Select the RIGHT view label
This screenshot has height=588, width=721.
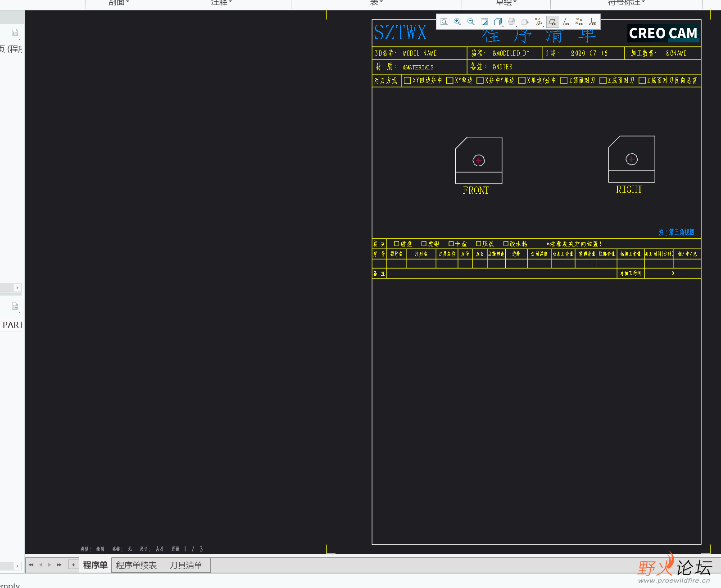tap(629, 190)
